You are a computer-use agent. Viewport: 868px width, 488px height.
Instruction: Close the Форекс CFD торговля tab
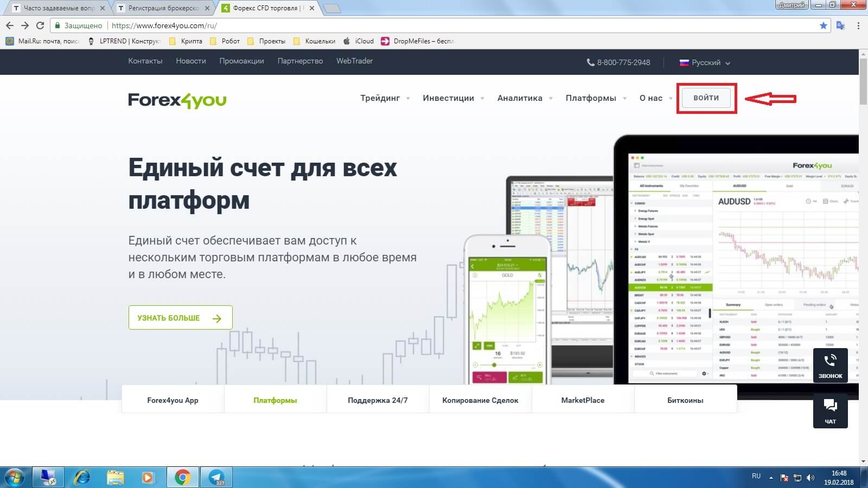tap(312, 8)
